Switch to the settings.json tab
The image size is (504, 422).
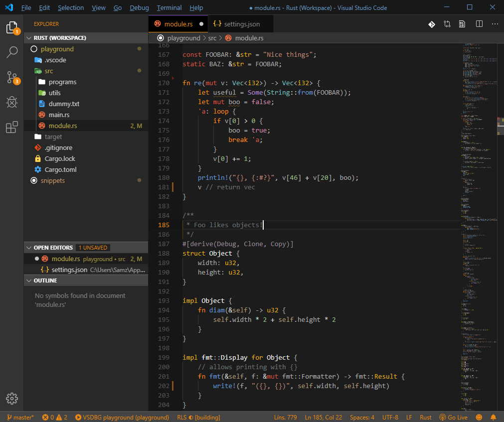(241, 24)
